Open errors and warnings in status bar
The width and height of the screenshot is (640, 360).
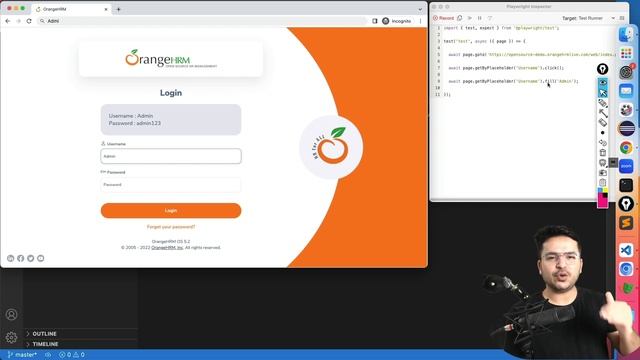point(72,355)
